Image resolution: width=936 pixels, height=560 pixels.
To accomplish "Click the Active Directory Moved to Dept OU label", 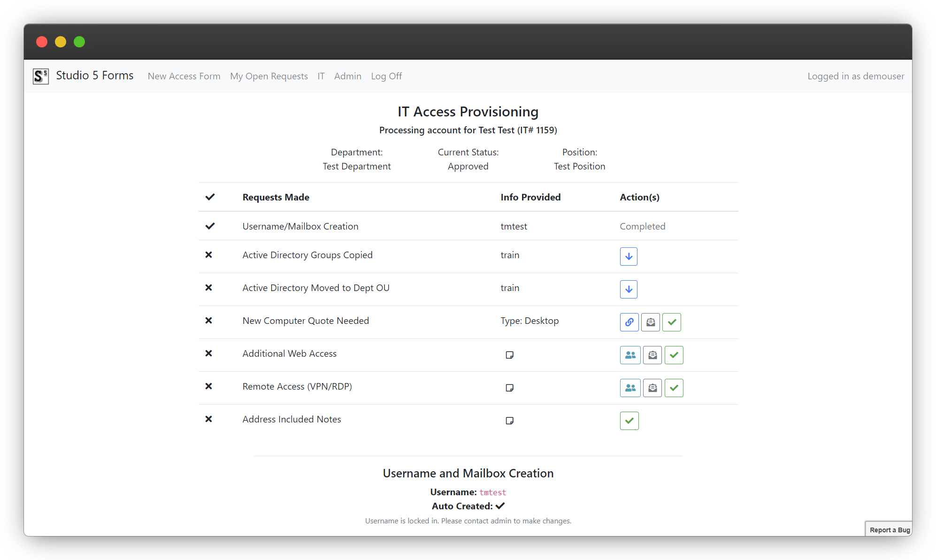I will point(316,288).
